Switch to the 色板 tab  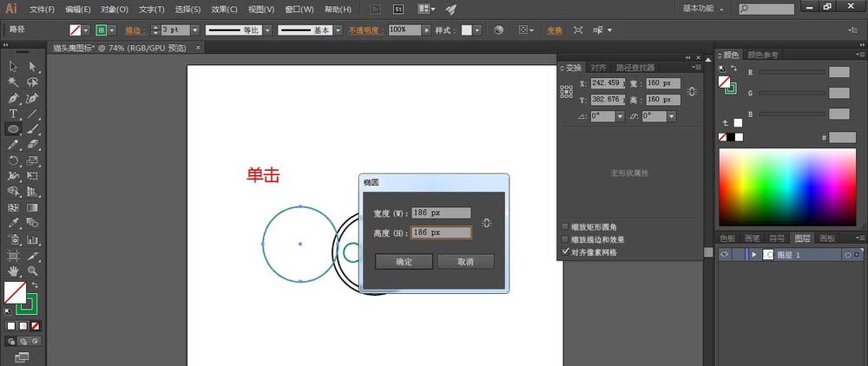[x=727, y=239]
